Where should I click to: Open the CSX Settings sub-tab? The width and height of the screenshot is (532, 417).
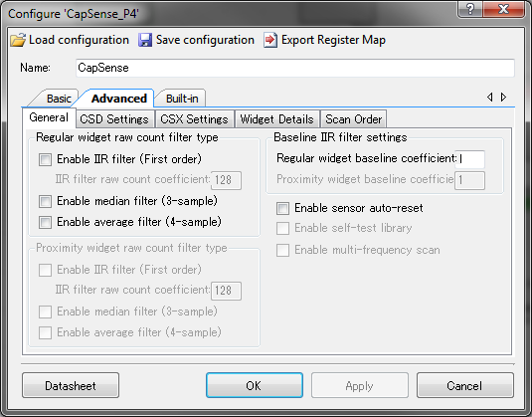[194, 119]
